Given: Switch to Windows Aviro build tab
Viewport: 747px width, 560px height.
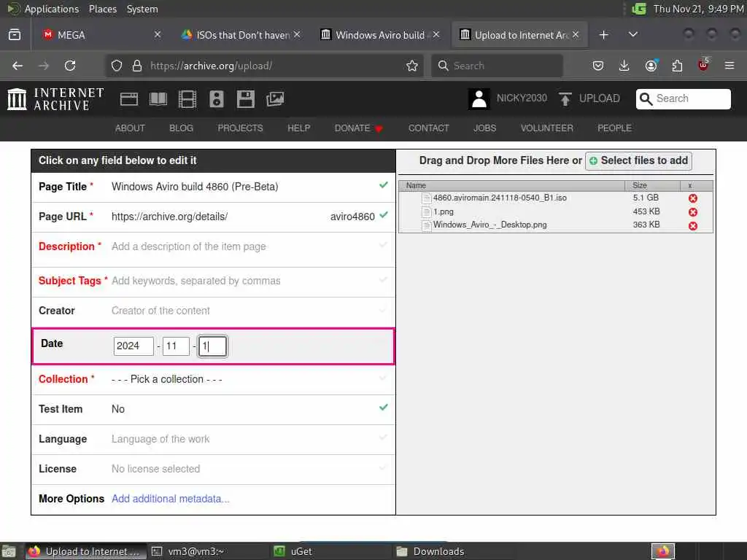Looking at the screenshot, I should (x=379, y=35).
